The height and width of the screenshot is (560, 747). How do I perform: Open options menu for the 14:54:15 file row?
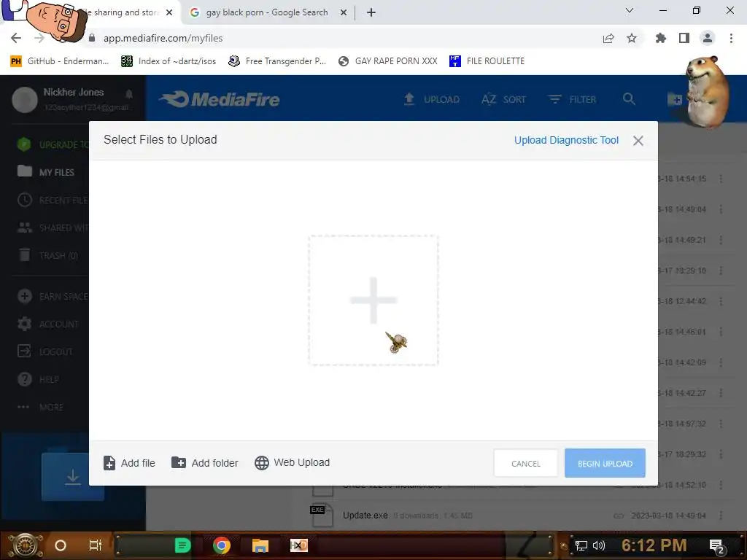[721, 179]
